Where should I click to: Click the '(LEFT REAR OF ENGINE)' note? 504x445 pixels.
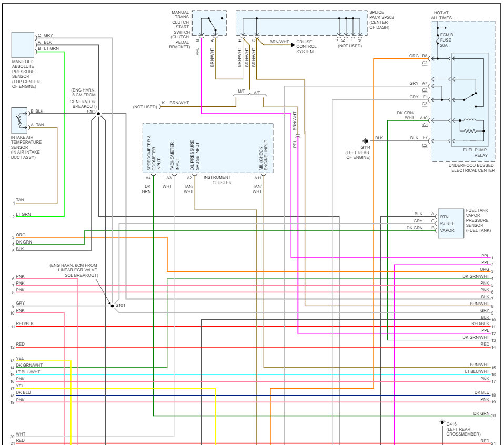click(358, 155)
